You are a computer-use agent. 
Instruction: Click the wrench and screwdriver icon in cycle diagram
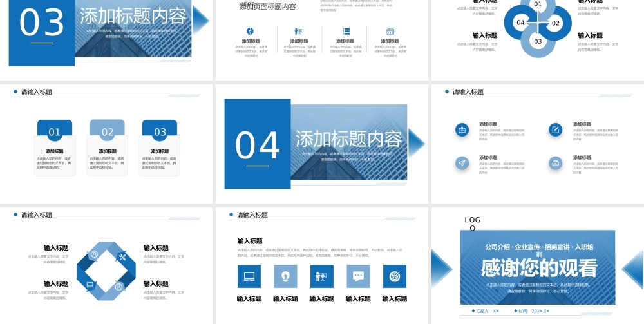click(x=122, y=258)
